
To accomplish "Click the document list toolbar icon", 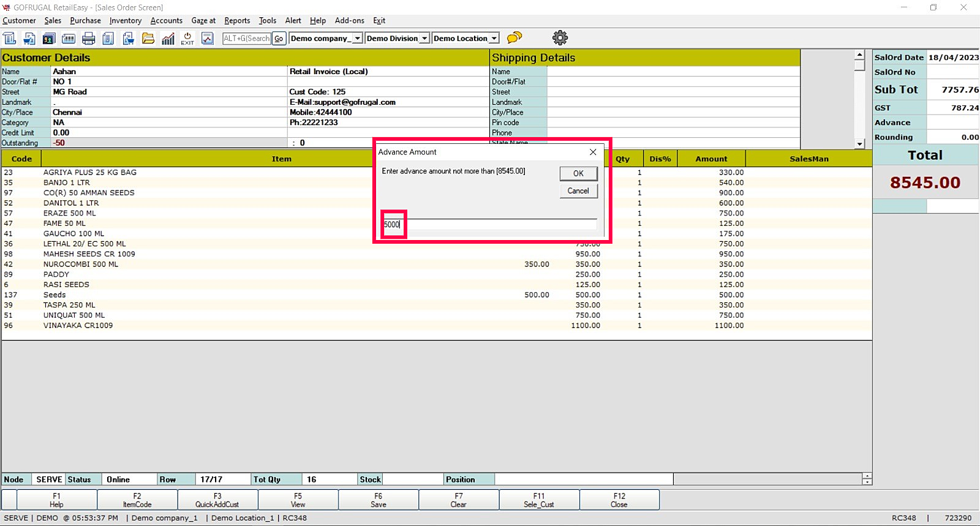I will point(108,38).
